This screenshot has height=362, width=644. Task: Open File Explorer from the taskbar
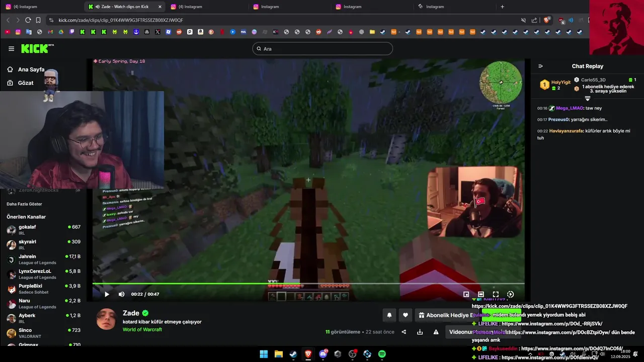point(278,354)
